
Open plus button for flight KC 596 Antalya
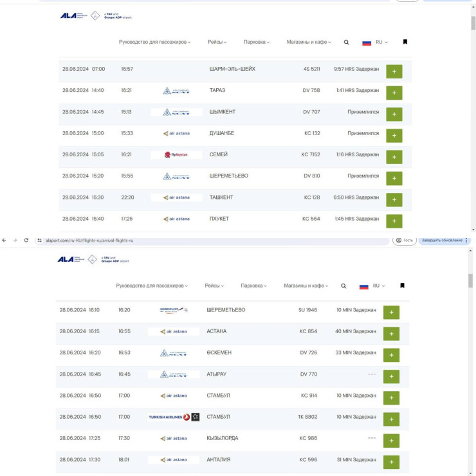tap(391, 462)
